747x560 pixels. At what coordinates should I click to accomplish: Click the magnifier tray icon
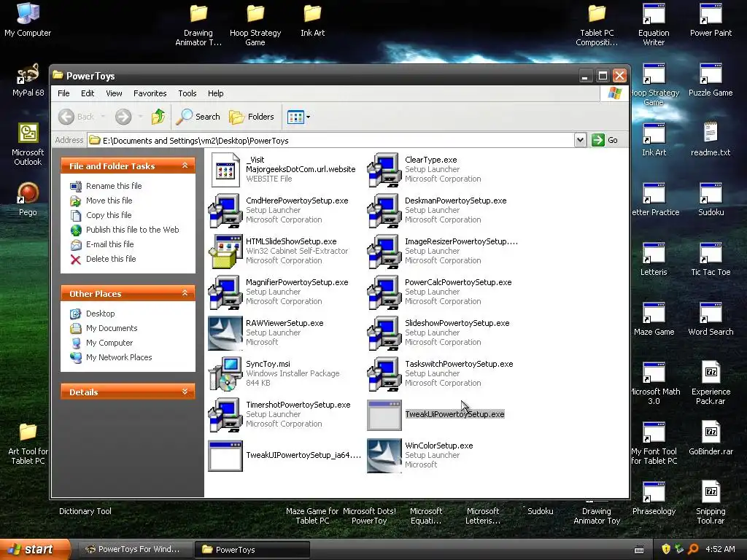point(693,549)
